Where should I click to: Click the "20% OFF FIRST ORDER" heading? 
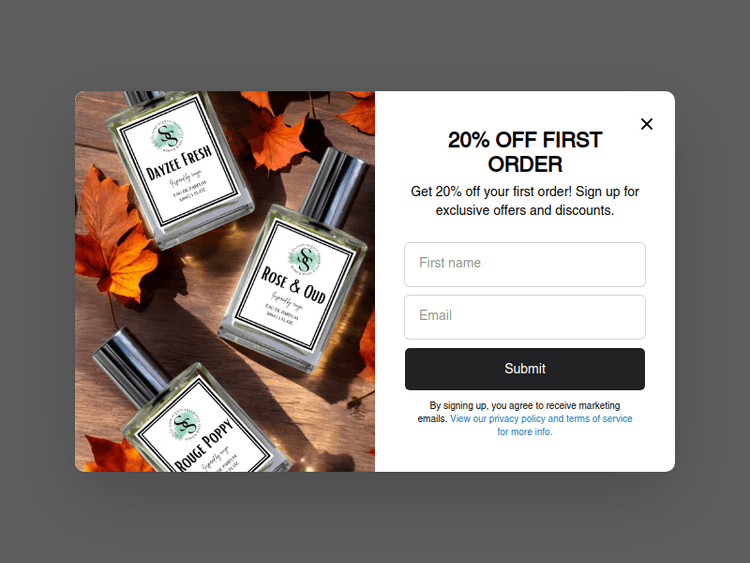(x=525, y=152)
